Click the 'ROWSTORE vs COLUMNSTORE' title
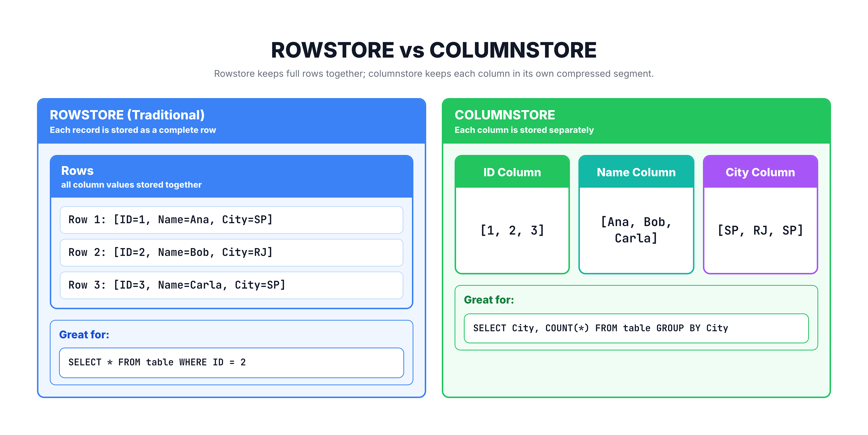This screenshot has height=435, width=868. [434, 50]
